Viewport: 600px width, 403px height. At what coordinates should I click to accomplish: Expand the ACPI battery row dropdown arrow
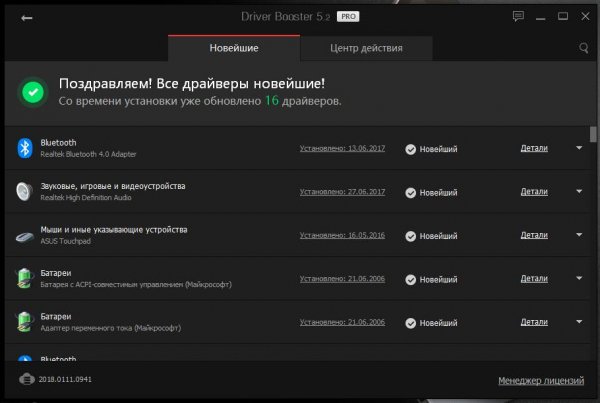579,278
